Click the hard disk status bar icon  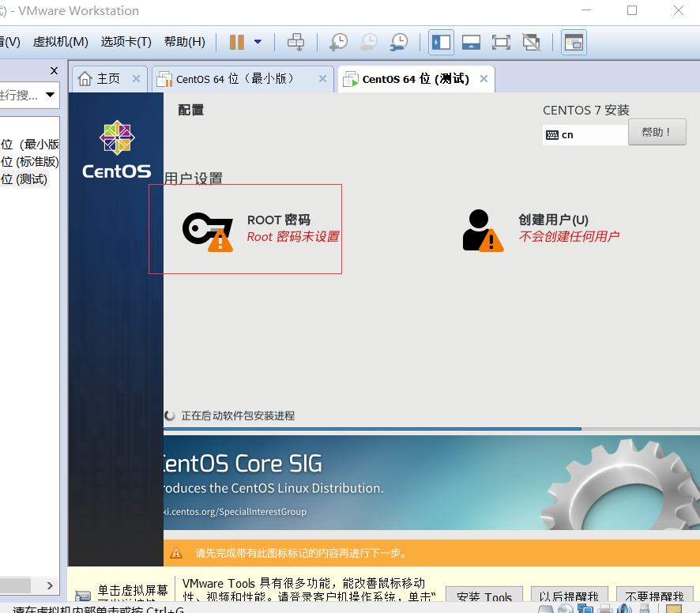click(x=545, y=609)
